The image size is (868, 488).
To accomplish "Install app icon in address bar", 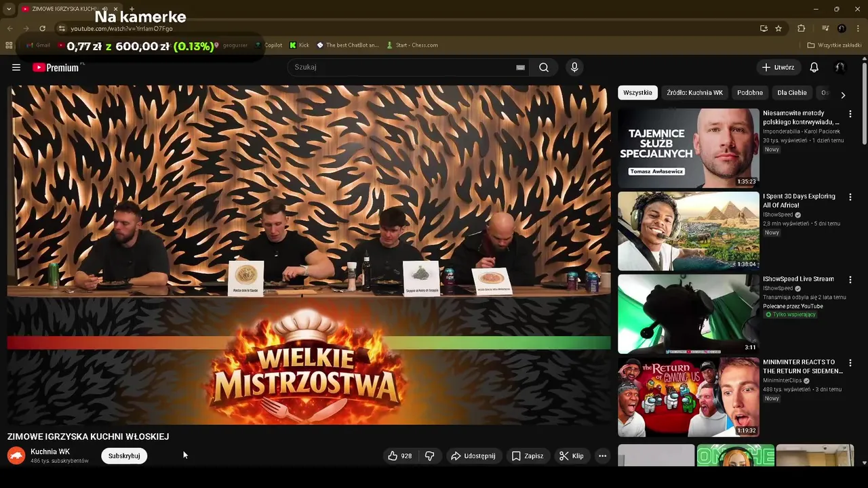I will click(764, 28).
